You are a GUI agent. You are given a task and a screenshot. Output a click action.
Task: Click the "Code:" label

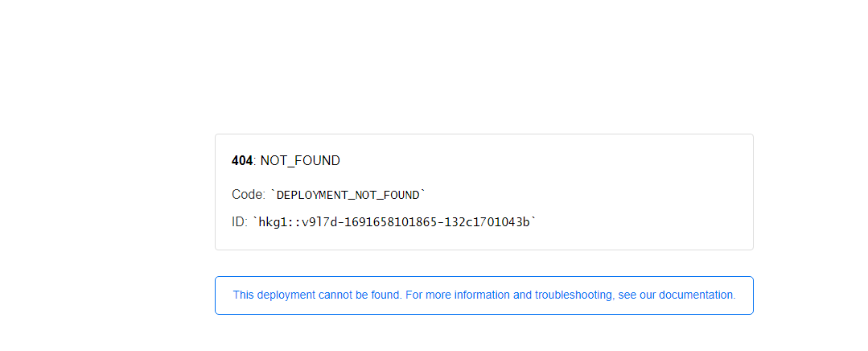click(248, 195)
